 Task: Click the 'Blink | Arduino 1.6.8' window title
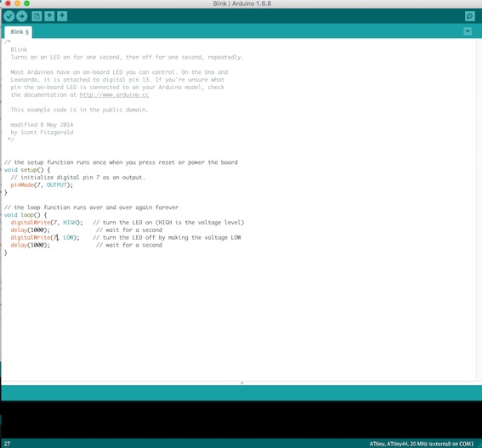coord(242,3)
